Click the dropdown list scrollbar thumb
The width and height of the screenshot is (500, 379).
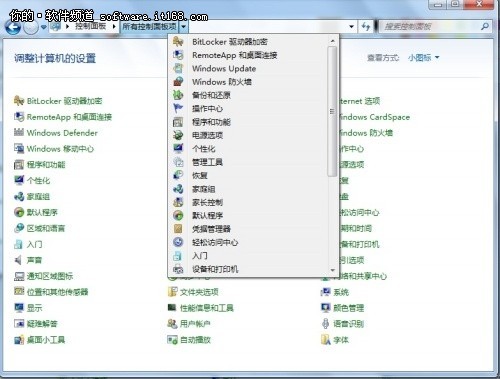click(x=332, y=111)
